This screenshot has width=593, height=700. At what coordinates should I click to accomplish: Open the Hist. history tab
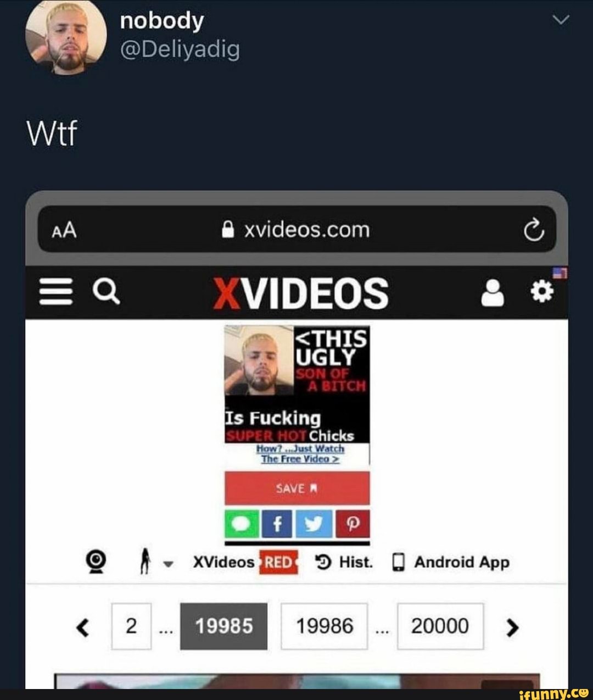(344, 562)
